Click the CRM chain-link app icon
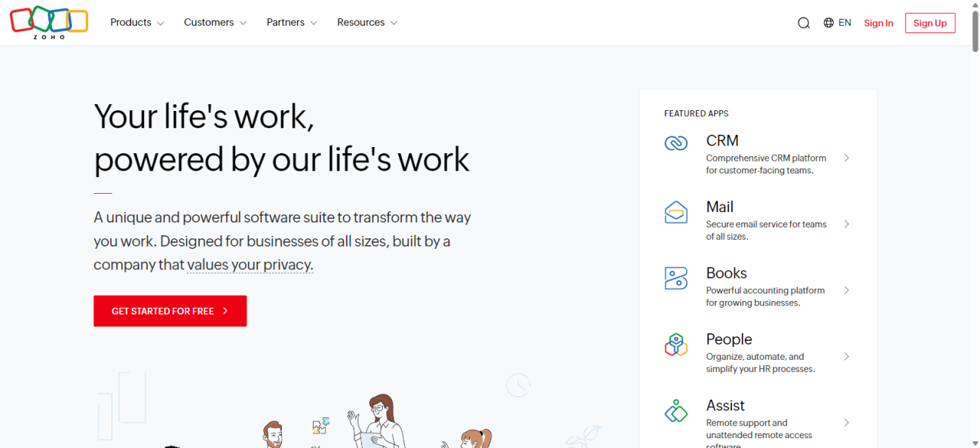 (676, 143)
